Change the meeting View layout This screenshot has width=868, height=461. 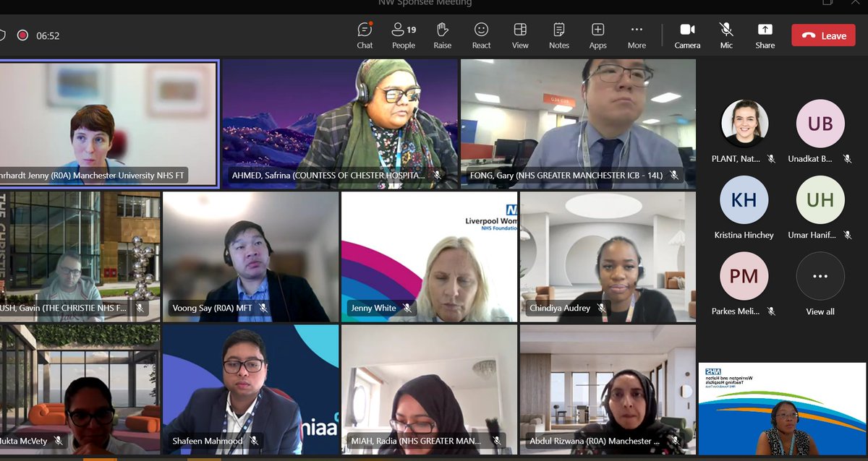click(520, 35)
